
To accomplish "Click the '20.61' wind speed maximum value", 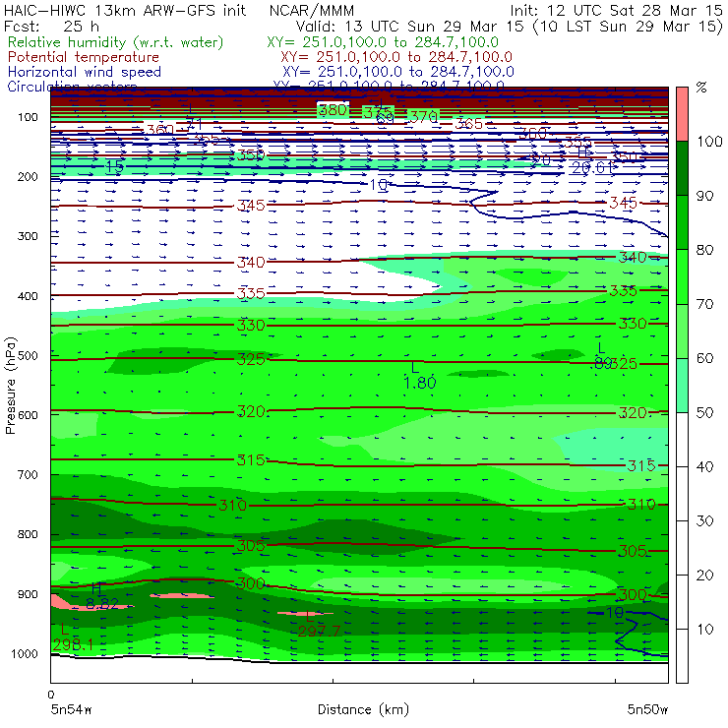I will coord(592,167).
